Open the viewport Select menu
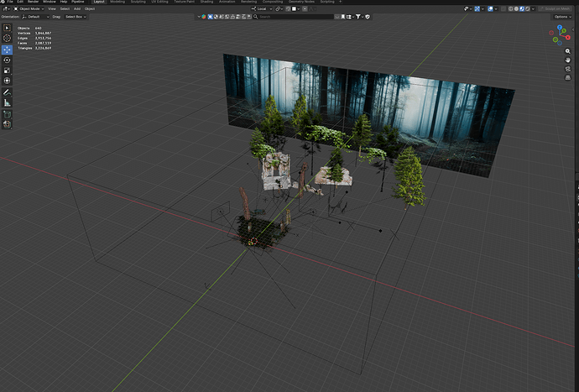 65,9
